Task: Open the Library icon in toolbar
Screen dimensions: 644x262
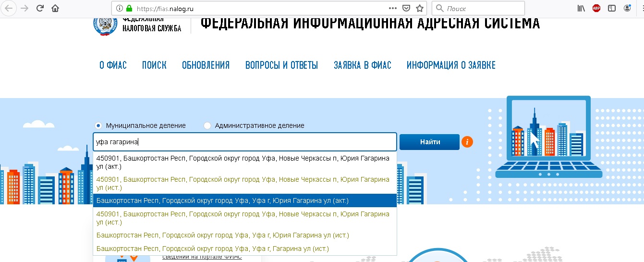Action: pyautogui.click(x=581, y=8)
